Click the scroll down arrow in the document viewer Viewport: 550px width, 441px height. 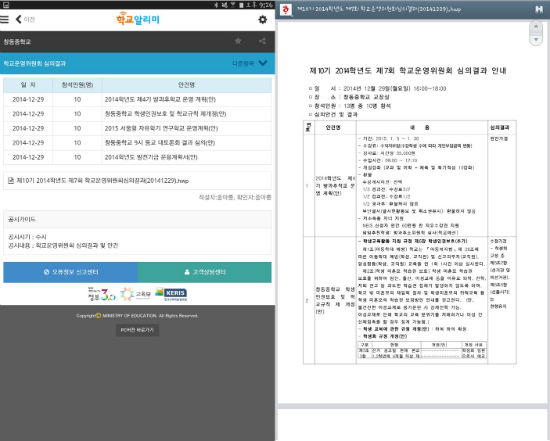pos(536,40)
